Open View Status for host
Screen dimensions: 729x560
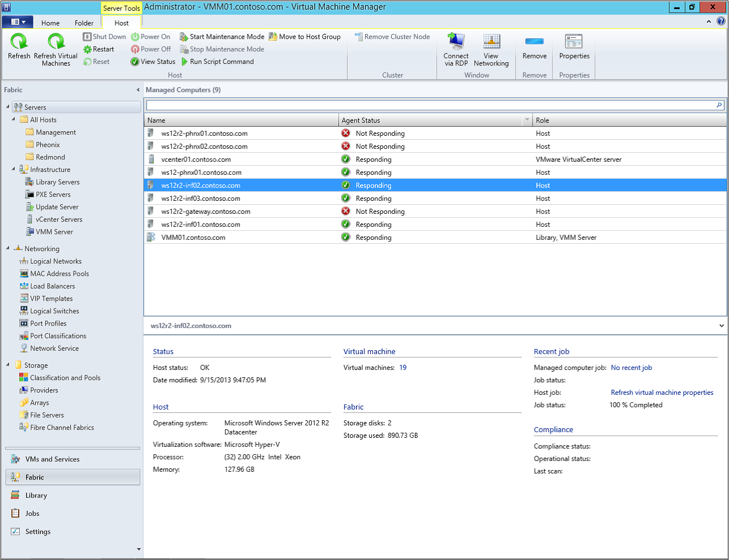point(153,62)
